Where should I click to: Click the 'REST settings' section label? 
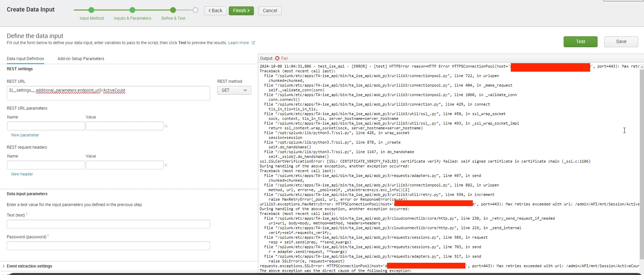[x=20, y=69]
